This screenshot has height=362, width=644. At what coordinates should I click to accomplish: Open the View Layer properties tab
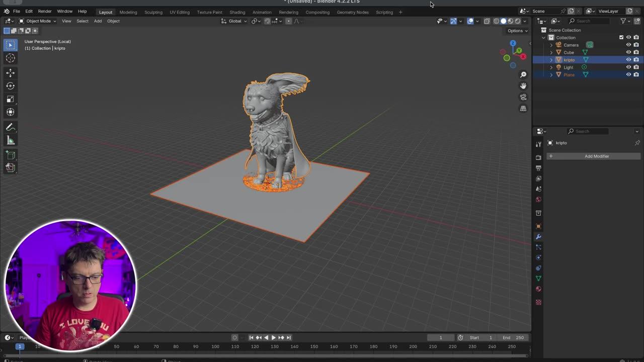pyautogui.click(x=538, y=178)
